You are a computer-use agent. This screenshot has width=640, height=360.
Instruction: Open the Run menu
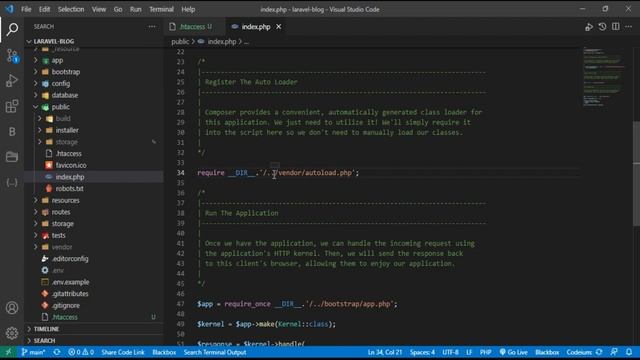click(136, 9)
